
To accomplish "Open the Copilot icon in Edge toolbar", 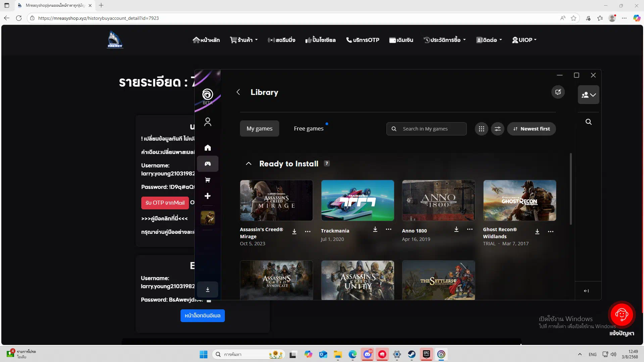I will (637, 18).
